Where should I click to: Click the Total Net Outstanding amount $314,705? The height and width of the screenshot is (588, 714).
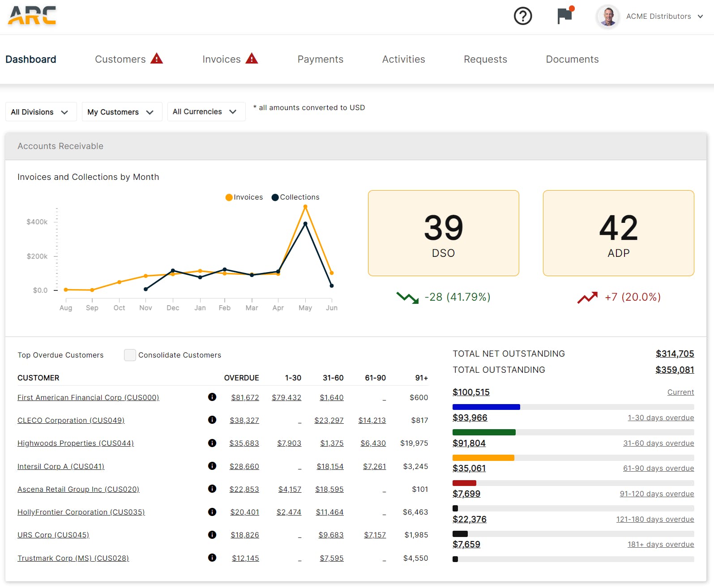click(674, 354)
